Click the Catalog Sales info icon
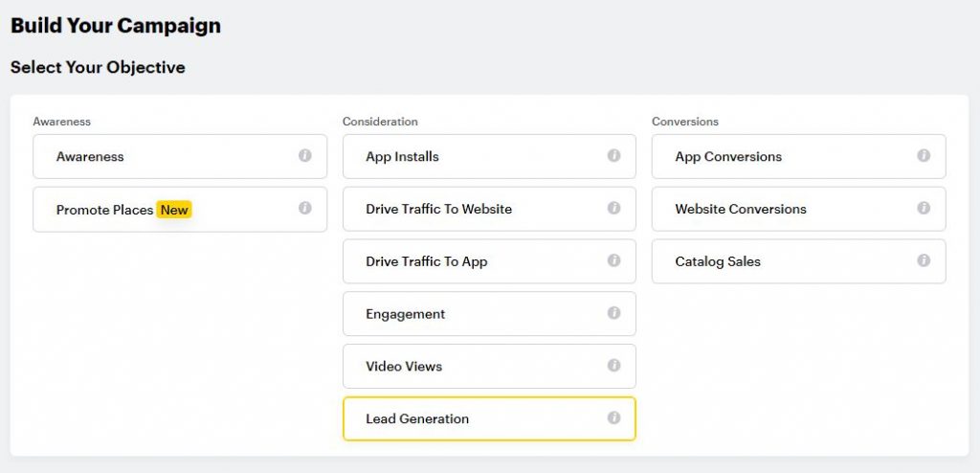This screenshot has width=980, height=473. tap(924, 260)
